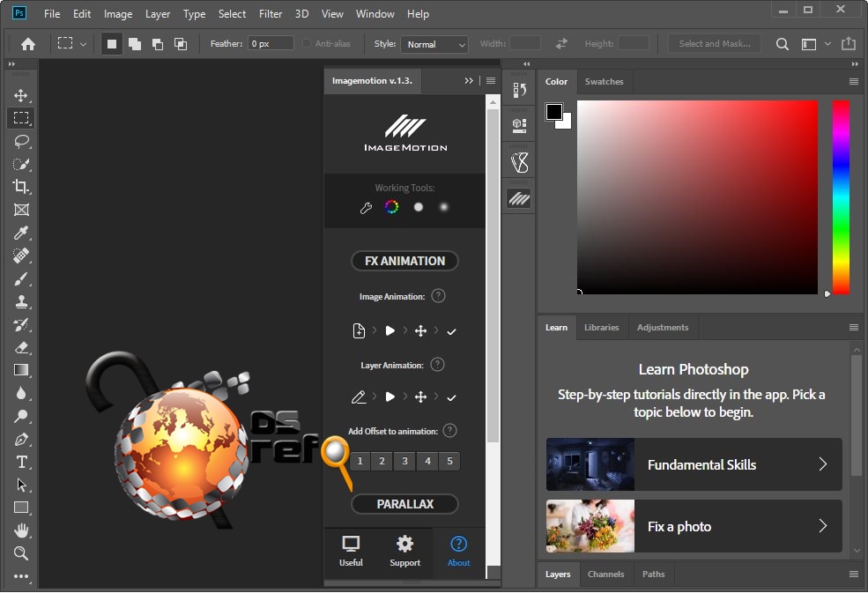868x593 pixels.
Task: Select the Rectangle shape tool
Action: [21, 508]
